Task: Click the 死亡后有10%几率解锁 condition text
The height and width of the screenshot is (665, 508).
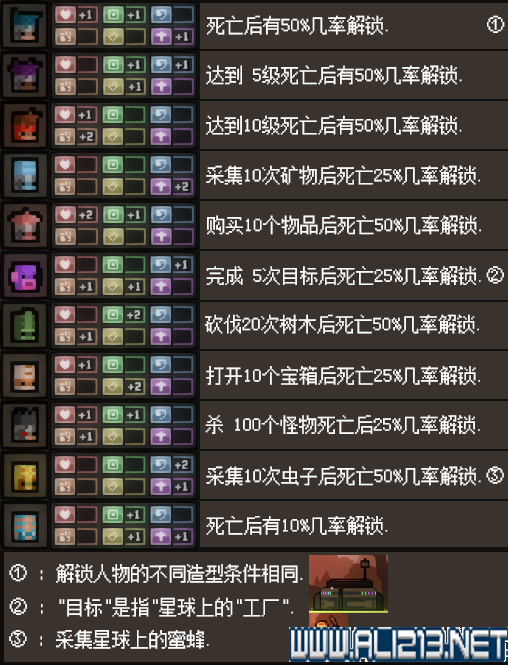Action: [x=297, y=526]
